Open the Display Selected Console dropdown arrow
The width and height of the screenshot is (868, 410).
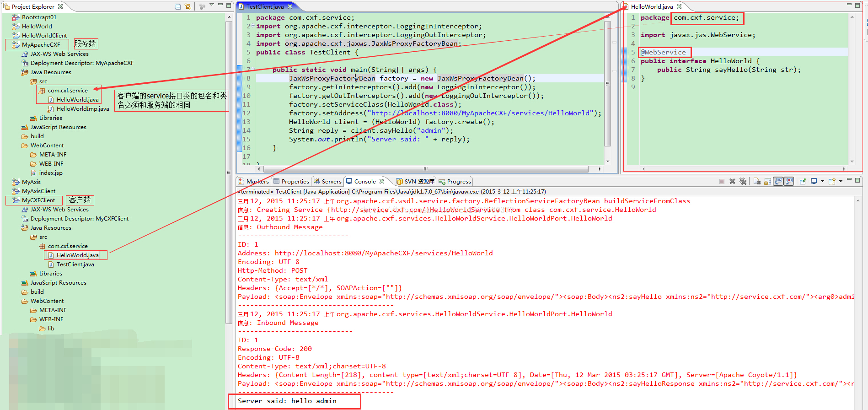click(822, 182)
